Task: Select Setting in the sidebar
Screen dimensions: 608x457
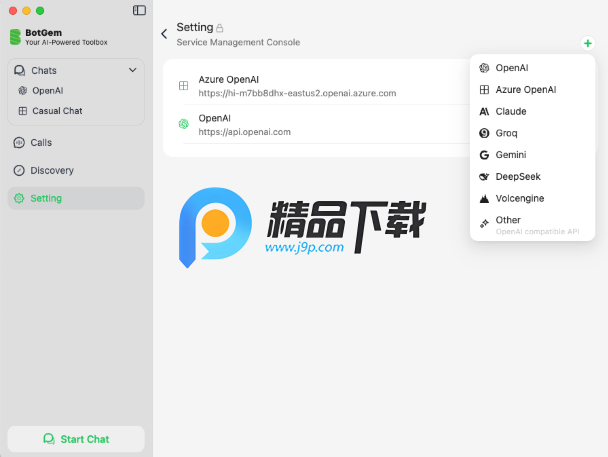Action: 76,198
